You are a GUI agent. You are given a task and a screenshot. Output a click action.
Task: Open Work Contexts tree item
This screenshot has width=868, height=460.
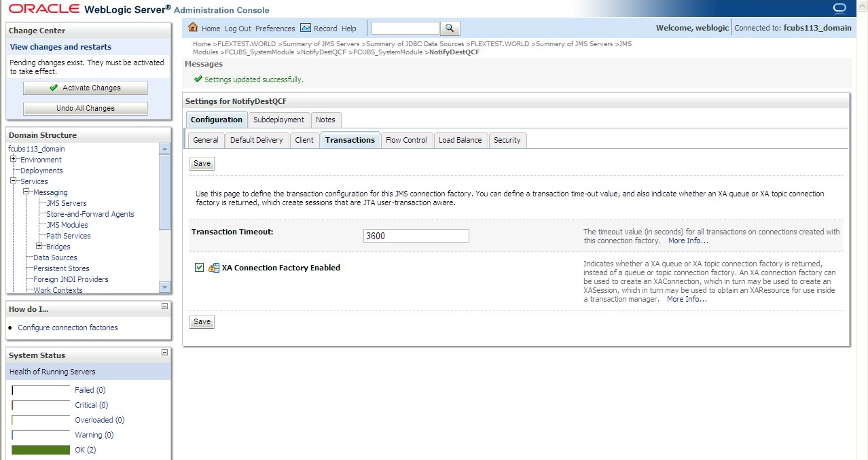[58, 290]
